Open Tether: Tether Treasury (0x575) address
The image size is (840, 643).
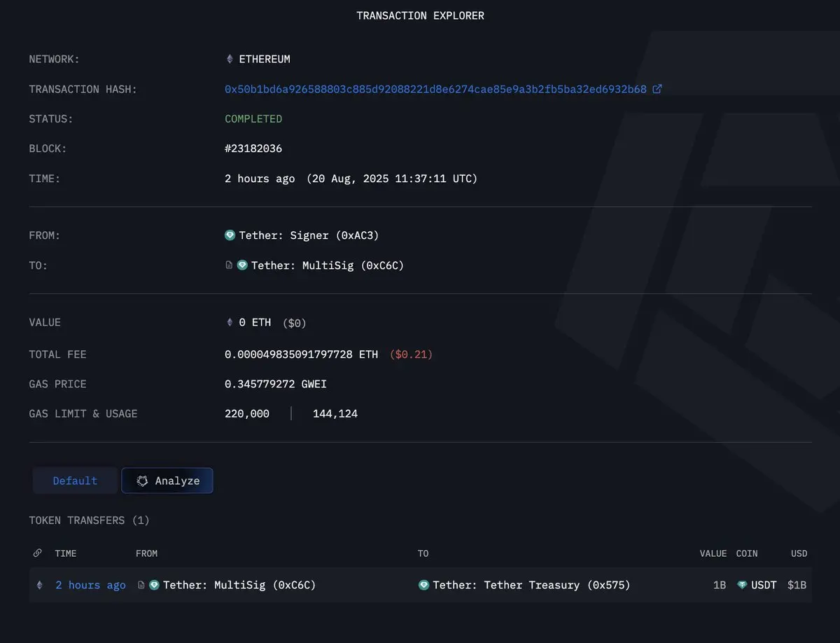pos(531,585)
